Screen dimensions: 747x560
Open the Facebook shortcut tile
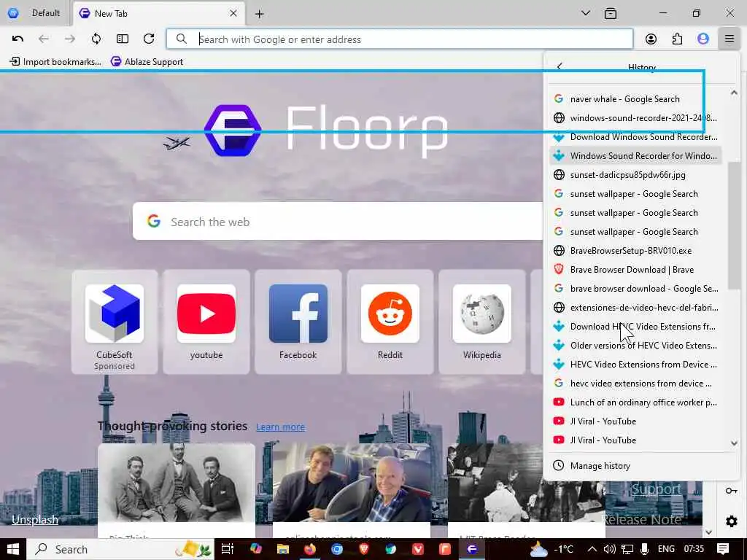click(x=298, y=322)
